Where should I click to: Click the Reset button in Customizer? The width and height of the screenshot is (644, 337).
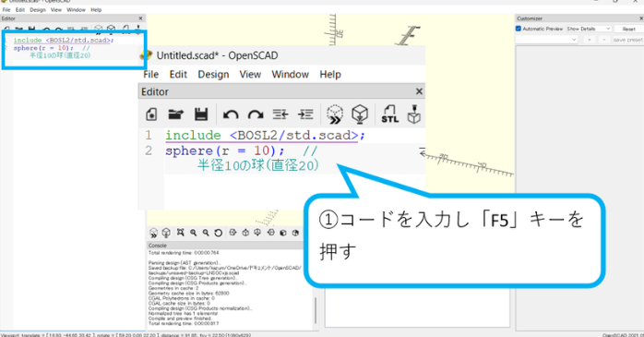click(x=629, y=29)
